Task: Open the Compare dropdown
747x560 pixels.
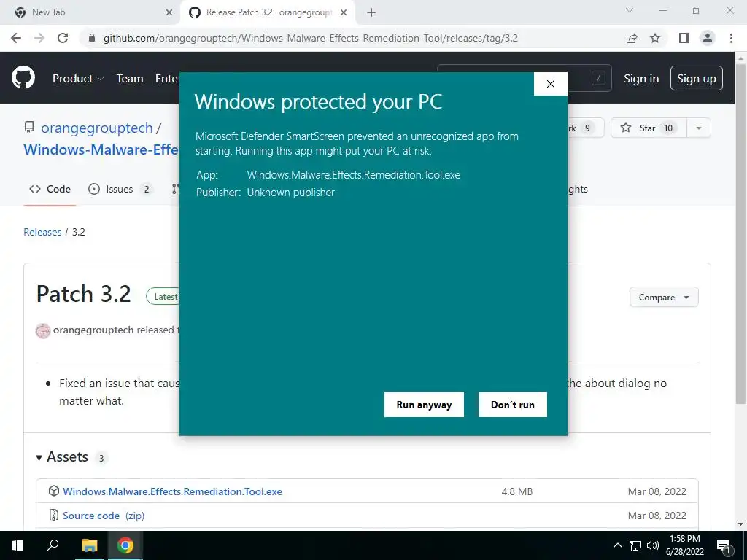Action: pyautogui.click(x=664, y=297)
